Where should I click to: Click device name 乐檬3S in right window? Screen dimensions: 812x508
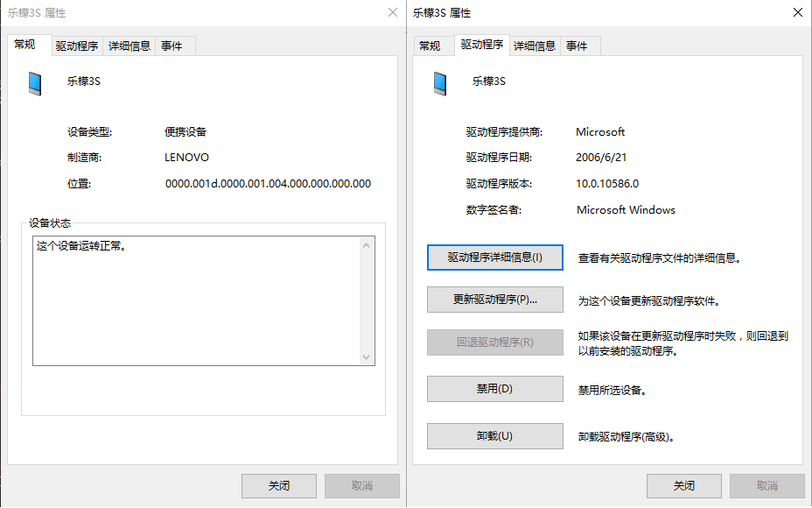point(489,81)
